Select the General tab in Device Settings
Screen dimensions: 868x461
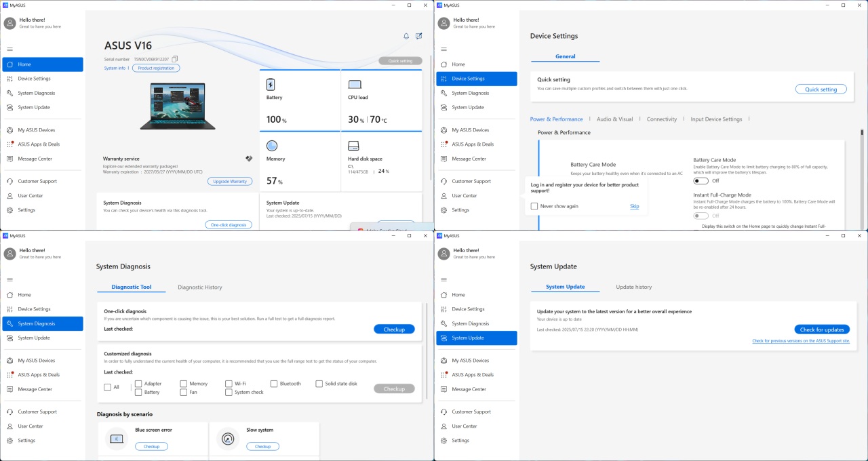[x=566, y=57]
